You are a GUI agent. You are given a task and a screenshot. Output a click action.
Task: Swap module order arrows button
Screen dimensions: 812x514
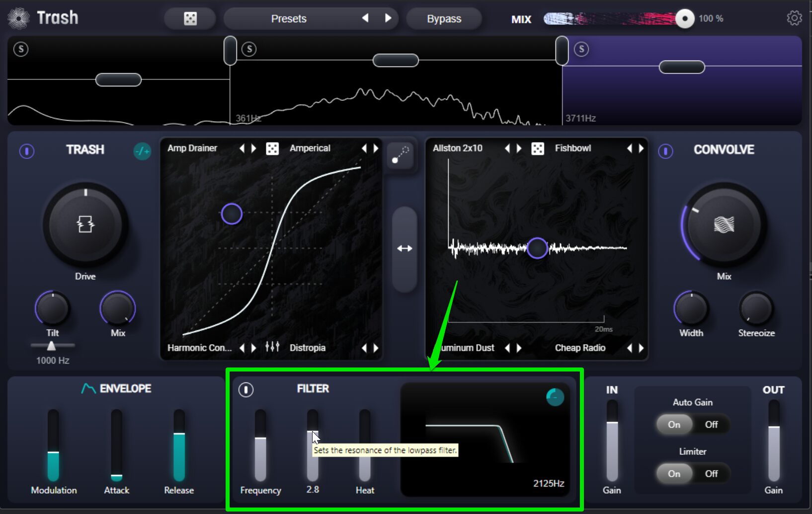[405, 248]
